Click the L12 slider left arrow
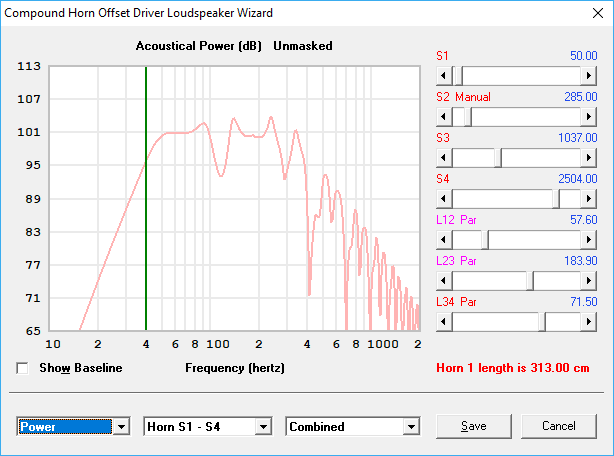The width and height of the screenshot is (614, 456). click(444, 240)
